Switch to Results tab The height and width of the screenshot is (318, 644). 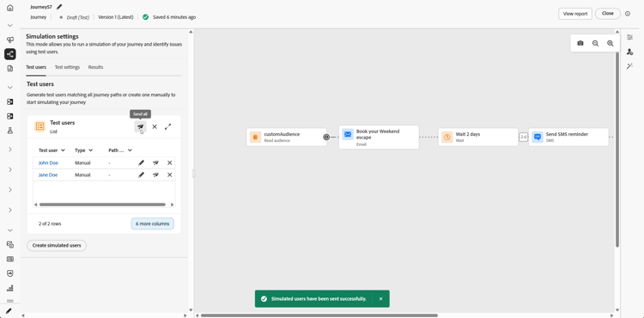click(95, 67)
